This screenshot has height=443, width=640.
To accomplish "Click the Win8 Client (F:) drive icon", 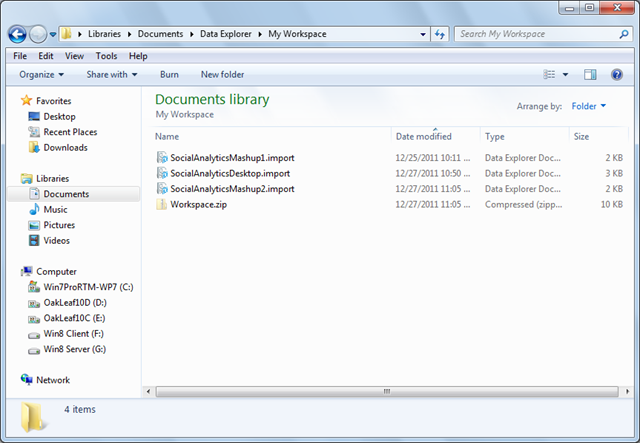I will (34, 335).
